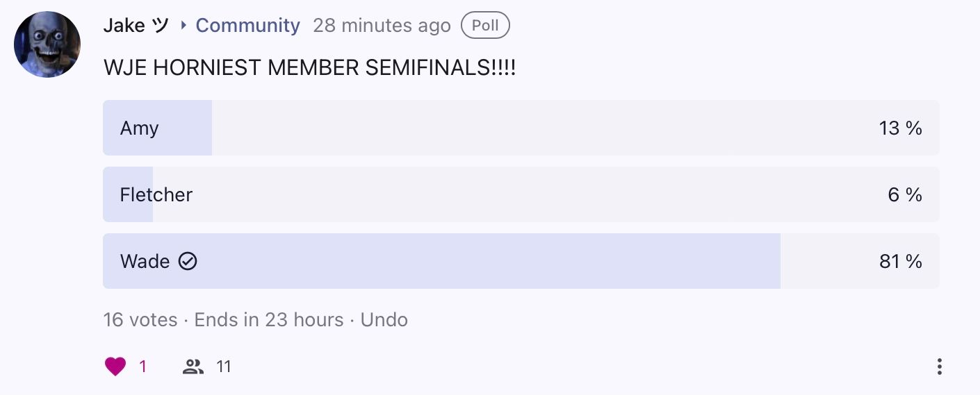The height and width of the screenshot is (395, 980).
Task: Click the 13 % result label
Action: coord(900,128)
